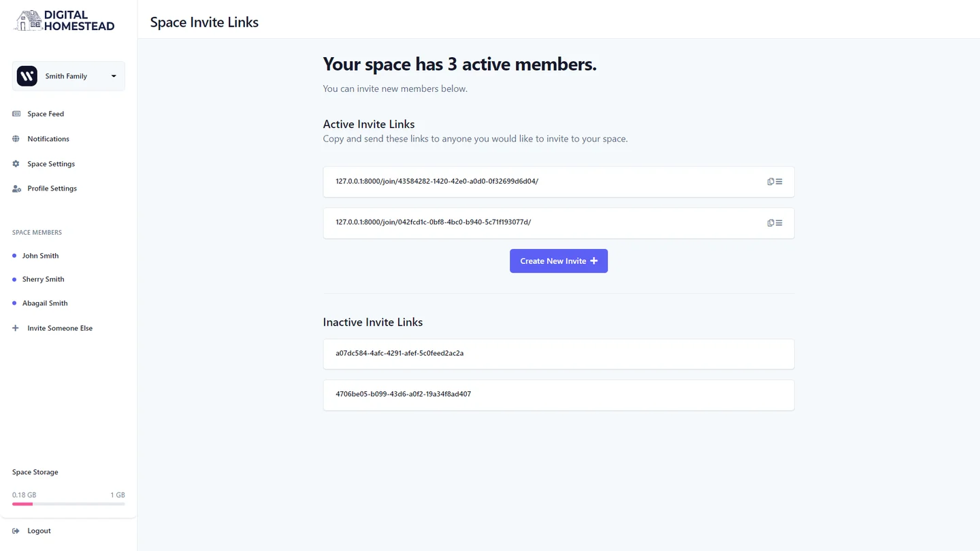Select the inactive invite 4706be05 entry
This screenshot has height=551, width=980.
559,395
